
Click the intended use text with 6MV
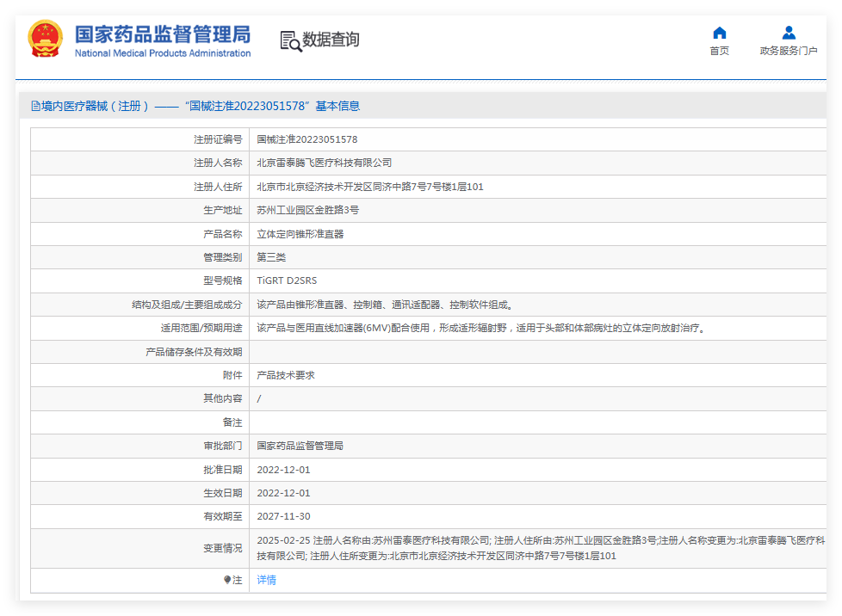pos(481,328)
